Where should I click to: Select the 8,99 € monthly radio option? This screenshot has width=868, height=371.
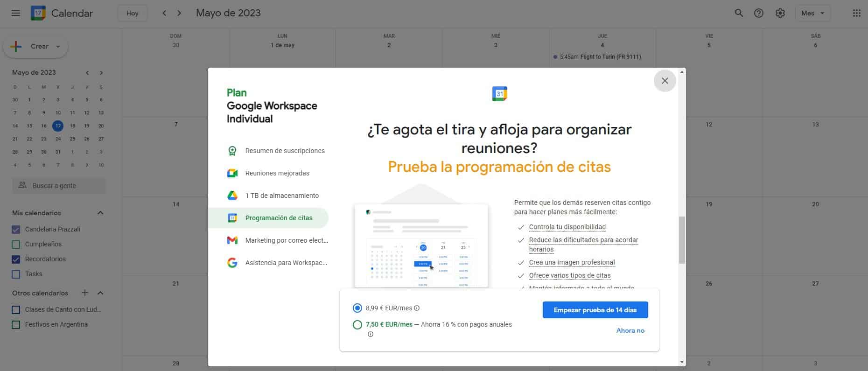[x=357, y=308]
